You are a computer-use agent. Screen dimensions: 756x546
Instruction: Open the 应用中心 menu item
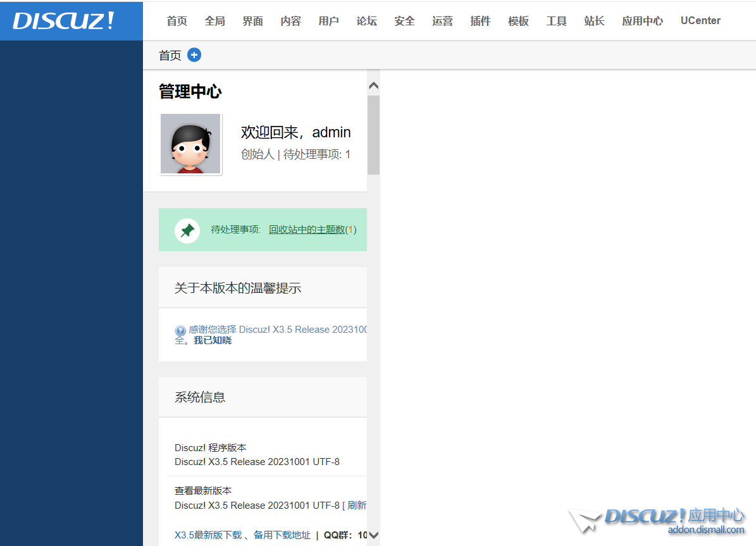pyautogui.click(x=642, y=21)
